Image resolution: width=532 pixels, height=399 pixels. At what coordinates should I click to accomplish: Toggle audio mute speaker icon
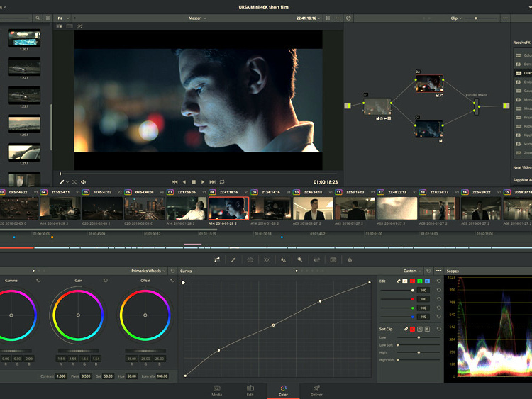click(84, 182)
